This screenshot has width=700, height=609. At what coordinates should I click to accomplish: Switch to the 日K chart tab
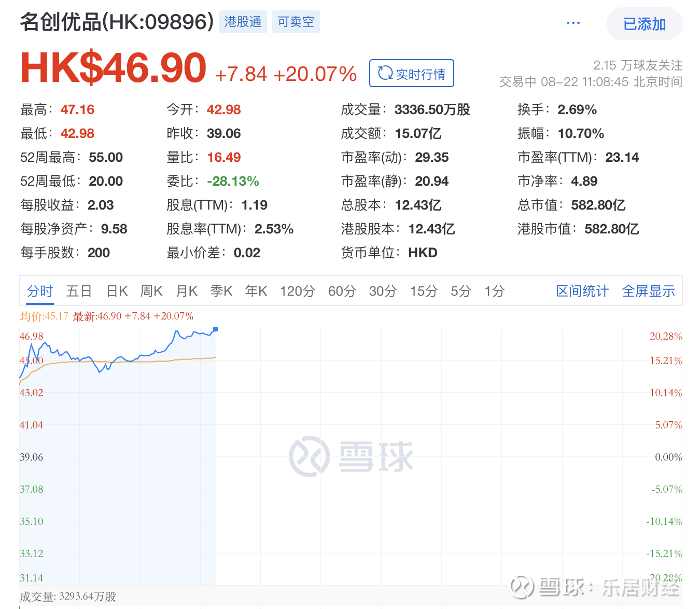[117, 291]
